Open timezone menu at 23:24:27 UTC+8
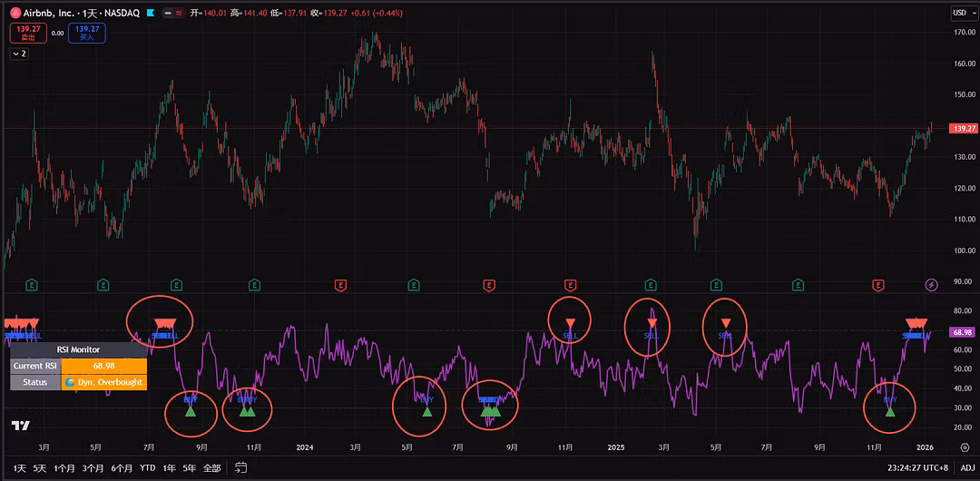This screenshot has height=481, width=980. (918, 467)
